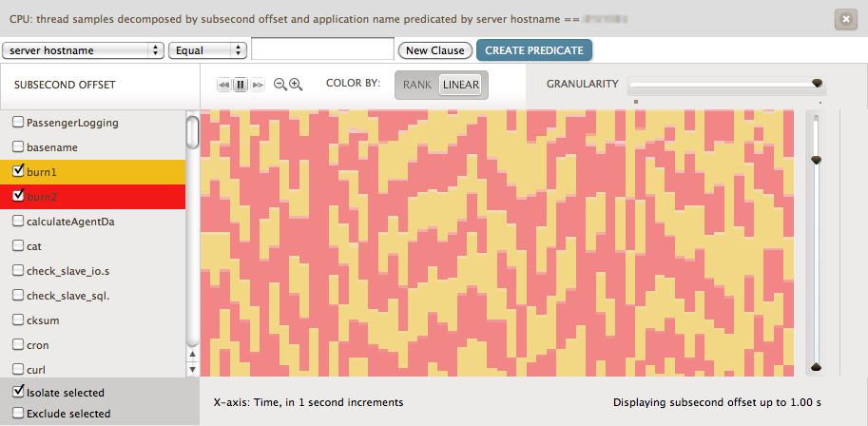Select RANK color mode
The width and height of the screenshot is (868, 426).
point(416,85)
